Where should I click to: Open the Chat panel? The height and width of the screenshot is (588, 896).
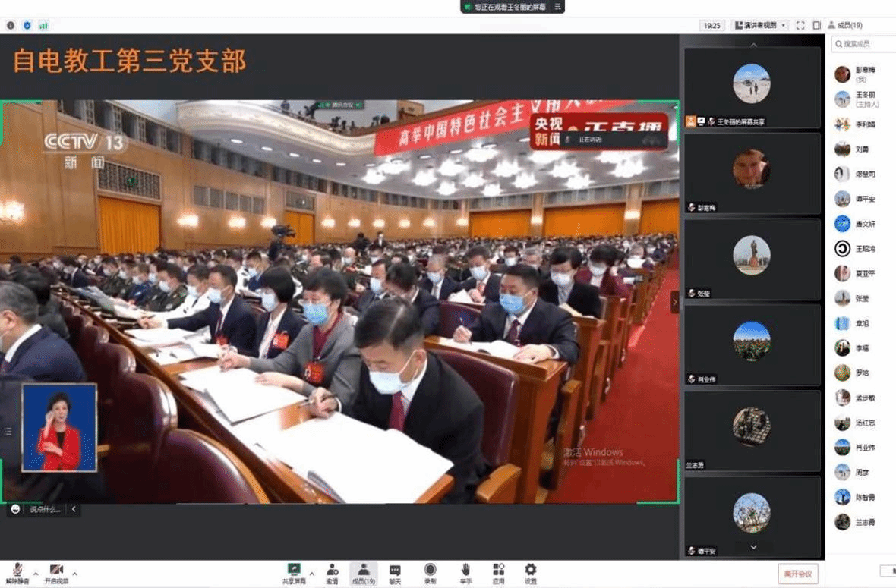pos(395,571)
